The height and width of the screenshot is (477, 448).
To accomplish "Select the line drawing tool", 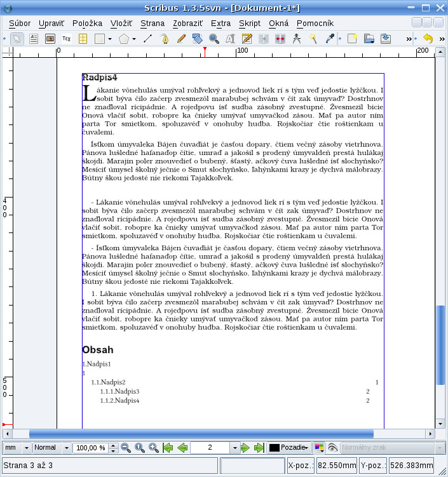I will [x=148, y=39].
